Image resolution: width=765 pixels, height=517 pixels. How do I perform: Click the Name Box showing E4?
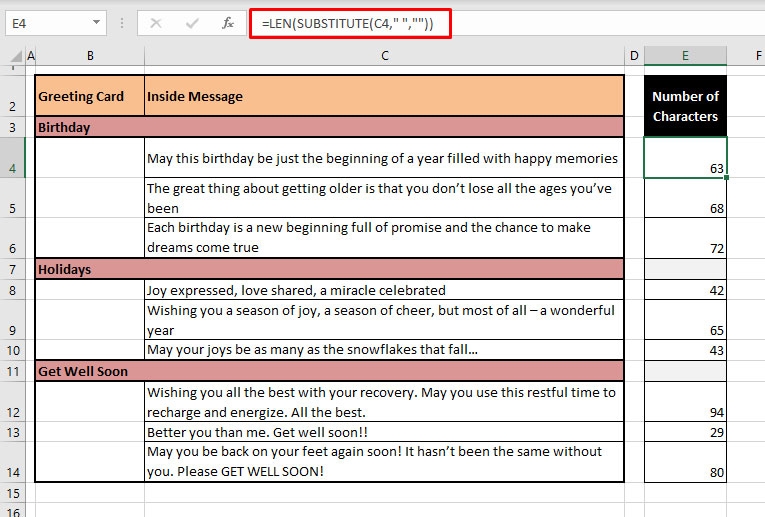[56, 23]
